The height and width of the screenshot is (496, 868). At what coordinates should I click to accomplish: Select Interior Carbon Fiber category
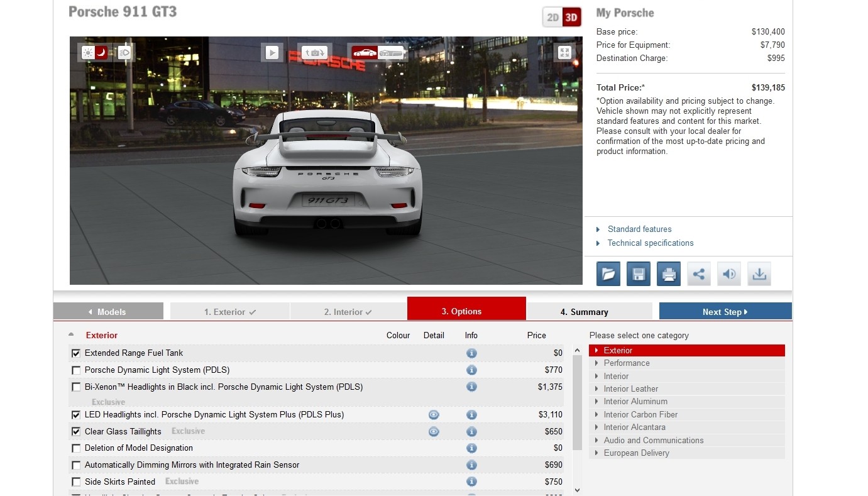pos(687,415)
